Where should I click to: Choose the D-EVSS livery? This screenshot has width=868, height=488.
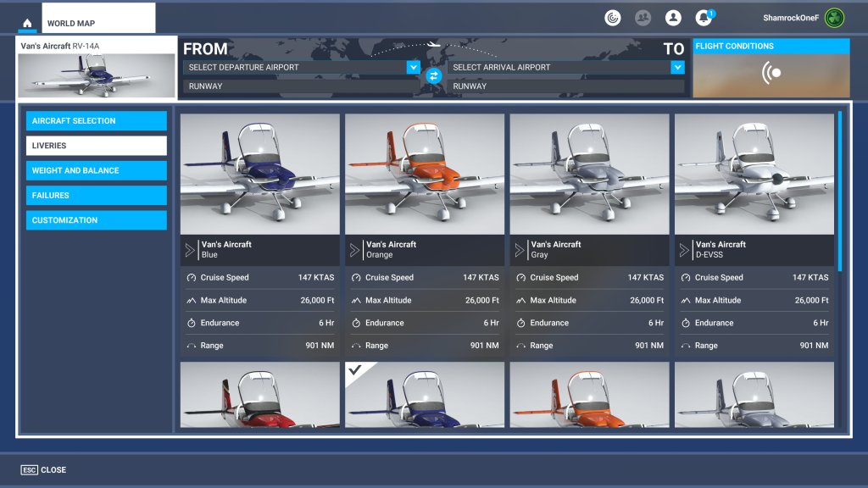(754, 174)
